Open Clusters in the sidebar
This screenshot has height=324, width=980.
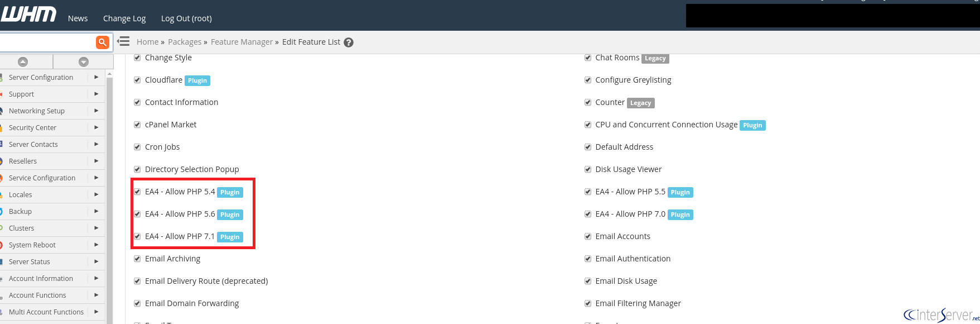tap(22, 228)
